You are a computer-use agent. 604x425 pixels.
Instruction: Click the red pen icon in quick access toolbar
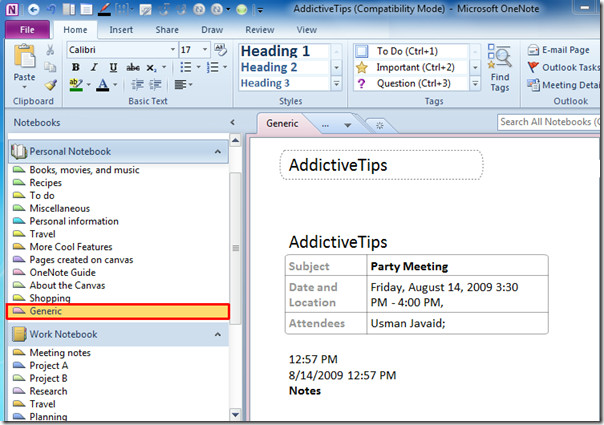coord(104,9)
